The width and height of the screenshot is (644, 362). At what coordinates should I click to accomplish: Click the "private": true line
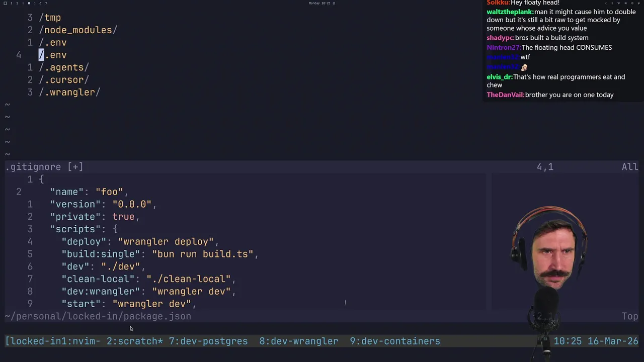coord(95,217)
